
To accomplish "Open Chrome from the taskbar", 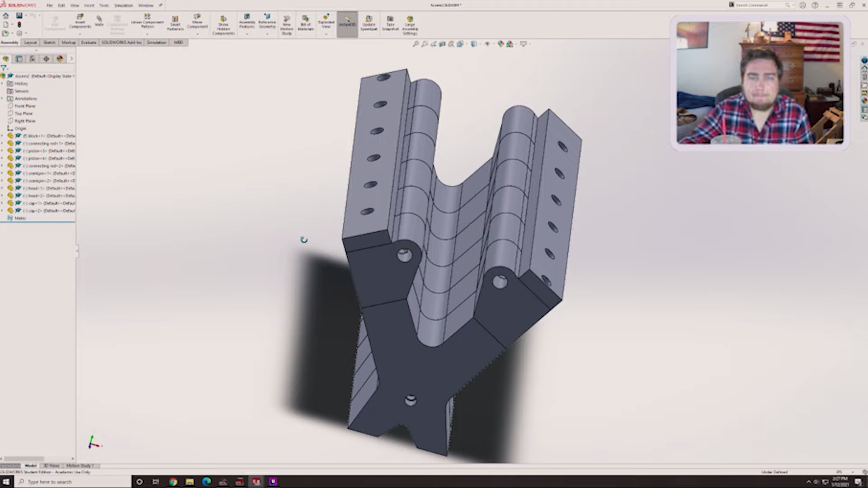I will click(x=173, y=482).
